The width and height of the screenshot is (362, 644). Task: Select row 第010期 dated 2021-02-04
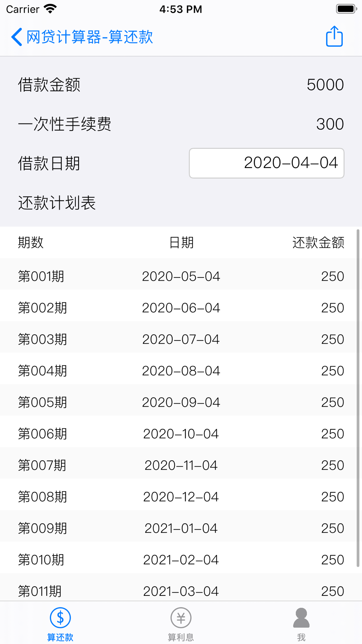[178, 560]
